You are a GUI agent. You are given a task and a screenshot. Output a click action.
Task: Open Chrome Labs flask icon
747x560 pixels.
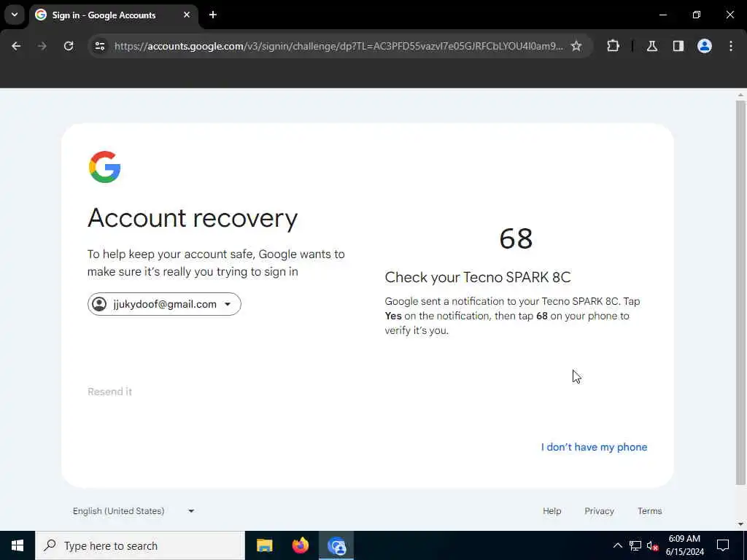coord(652,46)
